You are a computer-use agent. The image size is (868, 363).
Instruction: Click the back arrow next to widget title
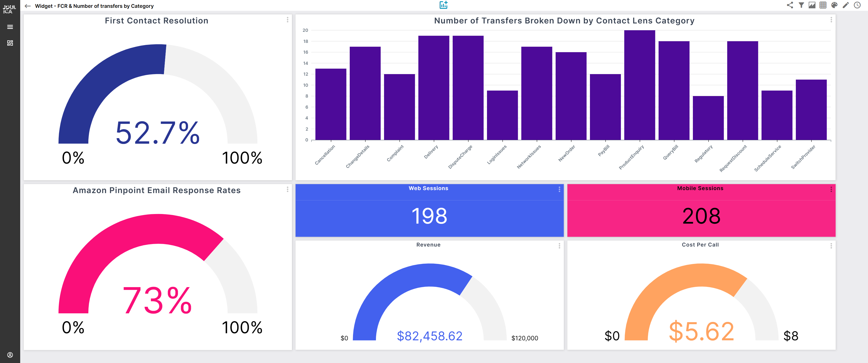click(x=27, y=6)
